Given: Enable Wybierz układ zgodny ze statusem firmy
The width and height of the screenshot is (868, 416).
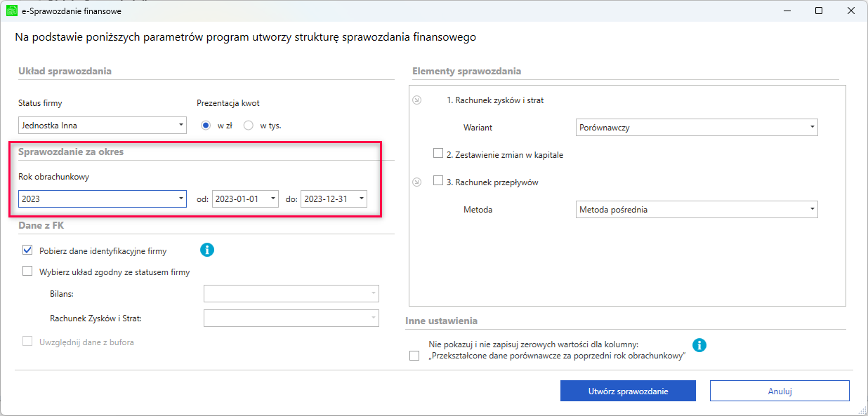Looking at the screenshot, I should [x=27, y=271].
